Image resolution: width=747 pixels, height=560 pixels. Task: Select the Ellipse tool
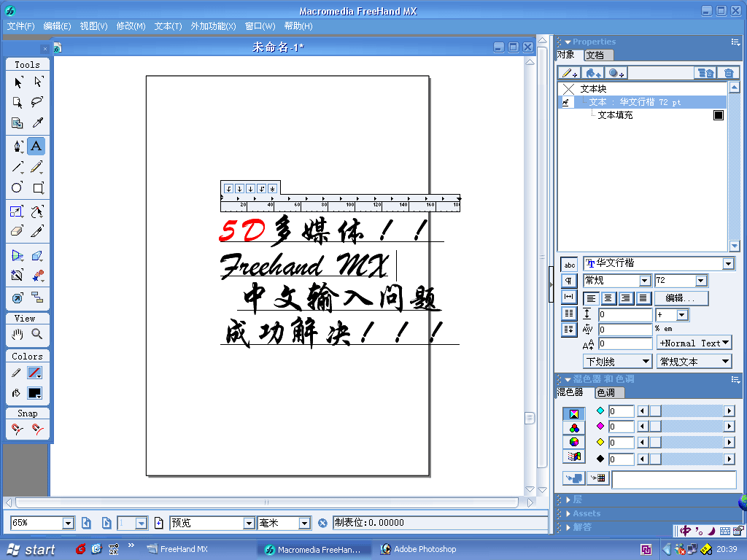click(18, 187)
